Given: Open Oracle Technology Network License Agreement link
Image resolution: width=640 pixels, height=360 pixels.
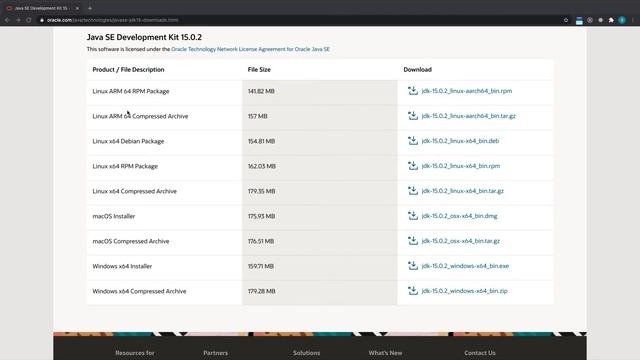Looking at the screenshot, I should tap(250, 49).
